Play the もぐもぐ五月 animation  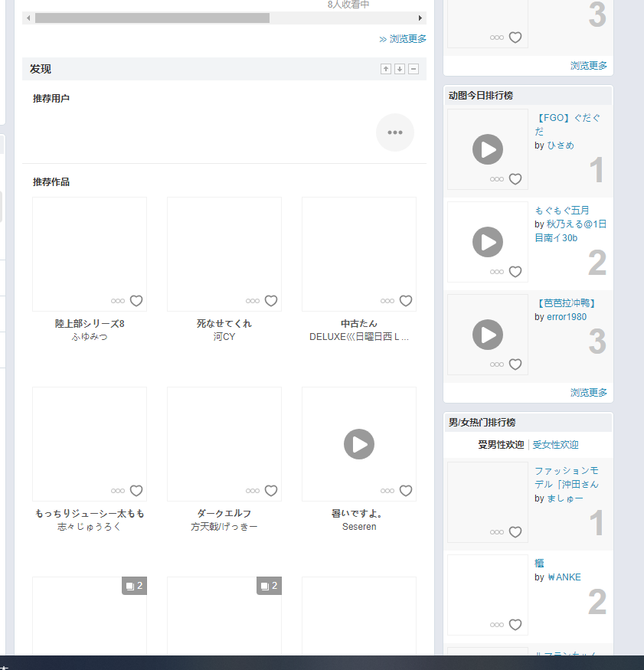tap(488, 242)
